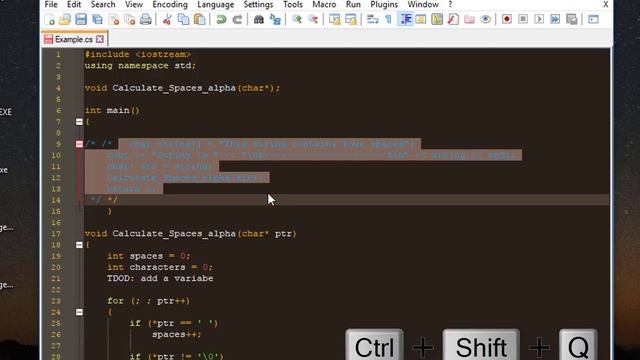Click line number 16 in the margin
640x360 pixels.
(56, 222)
